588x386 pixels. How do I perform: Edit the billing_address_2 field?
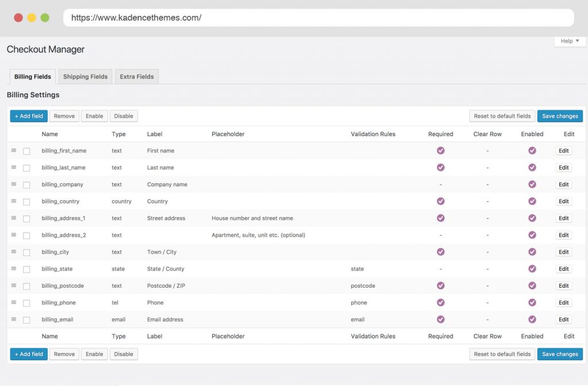[x=564, y=235]
